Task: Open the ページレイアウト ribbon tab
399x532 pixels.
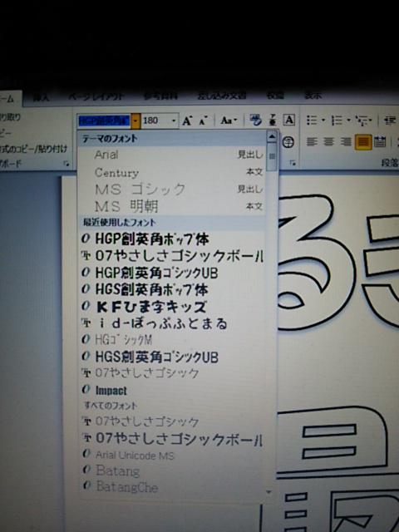Action: click(x=96, y=96)
